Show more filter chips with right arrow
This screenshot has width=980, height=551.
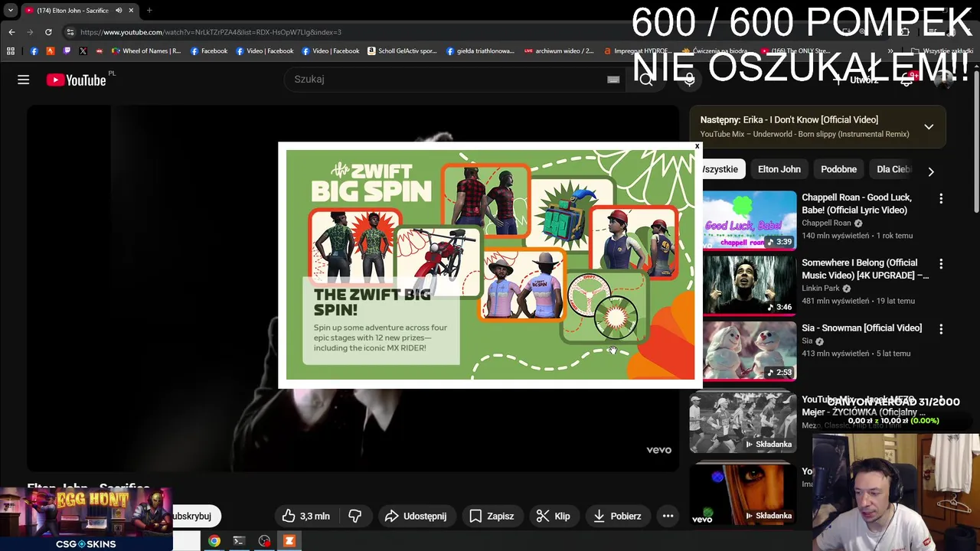coord(931,171)
